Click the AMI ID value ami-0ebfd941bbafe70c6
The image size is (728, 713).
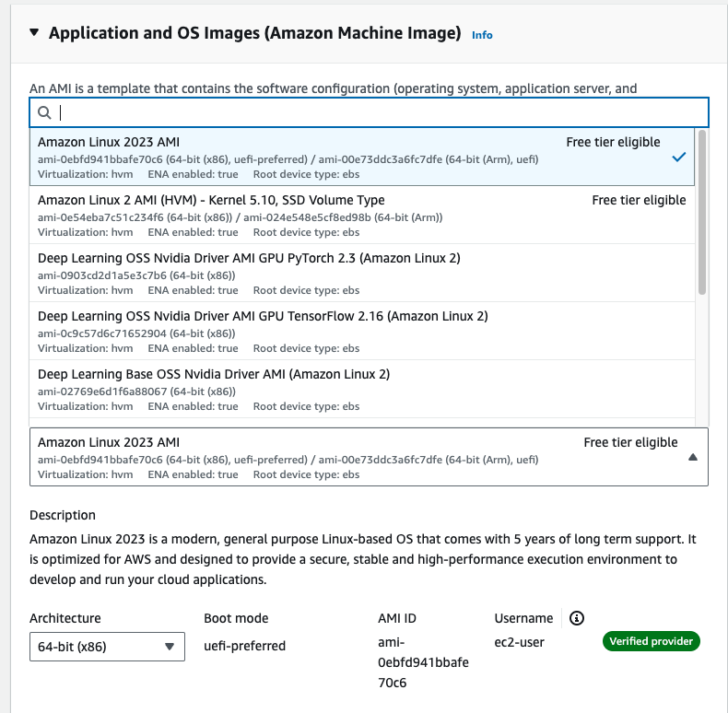tap(423, 662)
